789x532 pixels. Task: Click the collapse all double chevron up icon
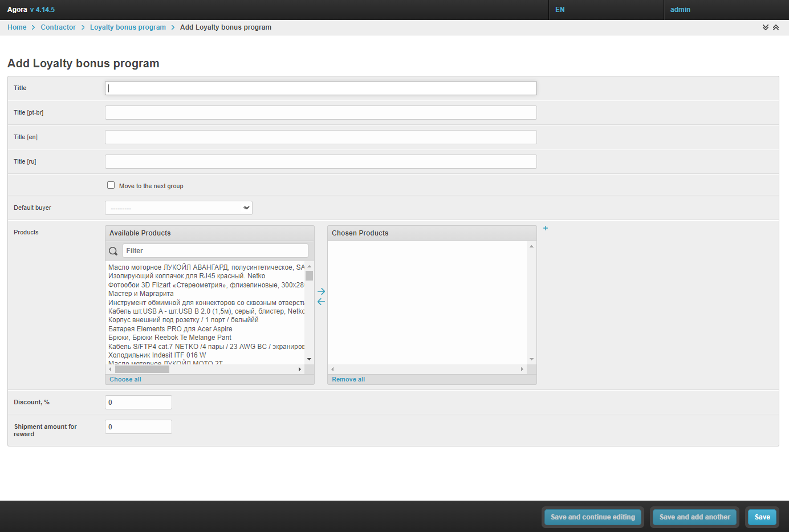coord(776,27)
